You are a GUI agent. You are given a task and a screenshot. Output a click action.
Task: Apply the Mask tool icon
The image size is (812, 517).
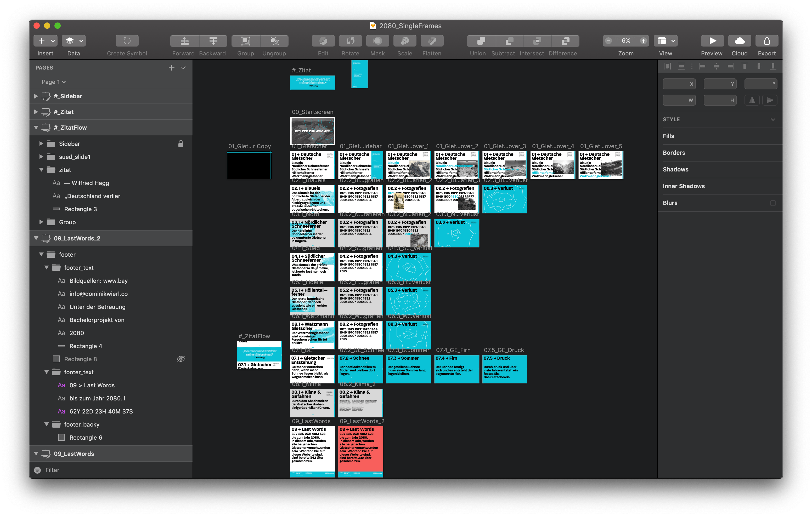click(377, 41)
